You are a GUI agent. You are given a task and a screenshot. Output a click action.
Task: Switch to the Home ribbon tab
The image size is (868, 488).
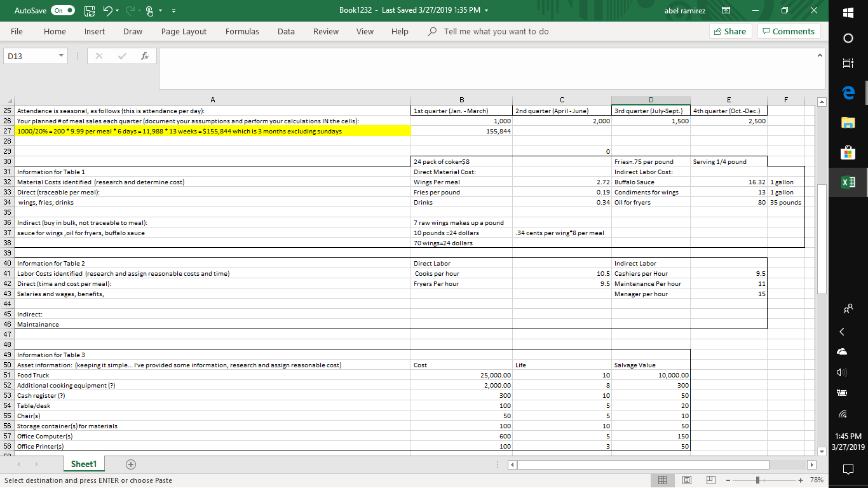[55, 31]
